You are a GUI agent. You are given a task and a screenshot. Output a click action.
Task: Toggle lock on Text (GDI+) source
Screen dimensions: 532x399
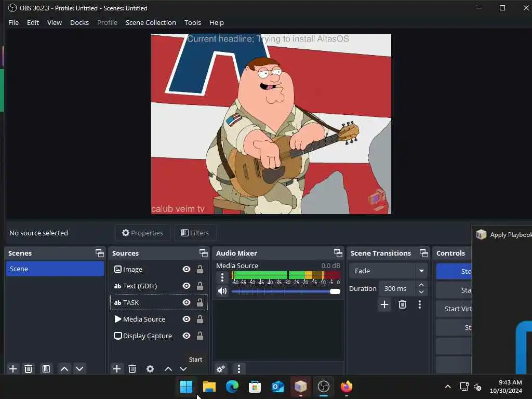(x=200, y=286)
